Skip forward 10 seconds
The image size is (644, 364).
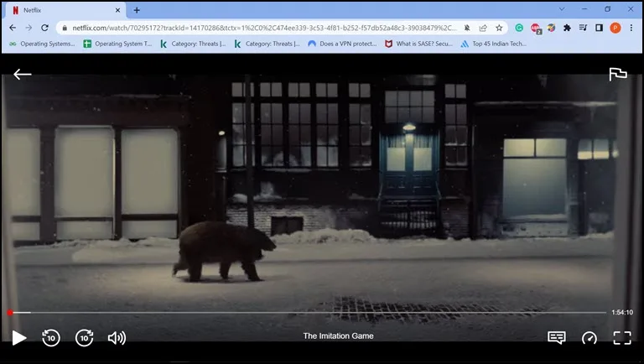click(x=84, y=338)
